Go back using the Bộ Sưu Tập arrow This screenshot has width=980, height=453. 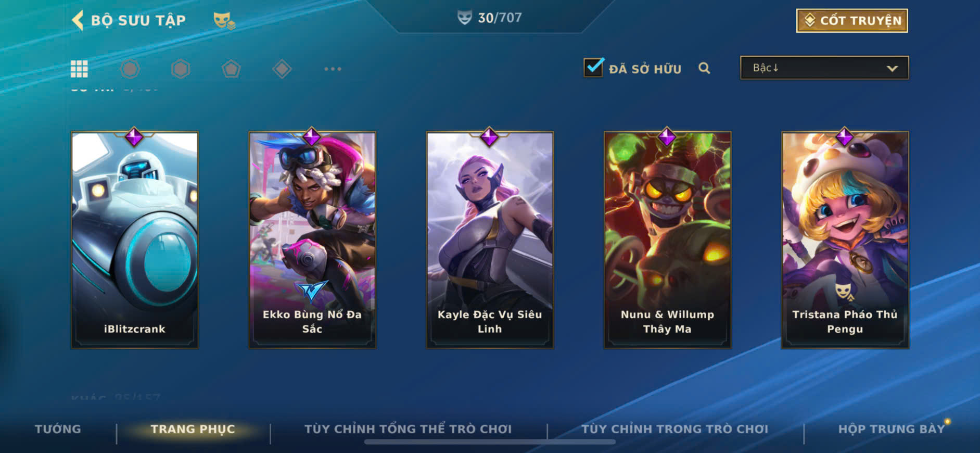78,20
